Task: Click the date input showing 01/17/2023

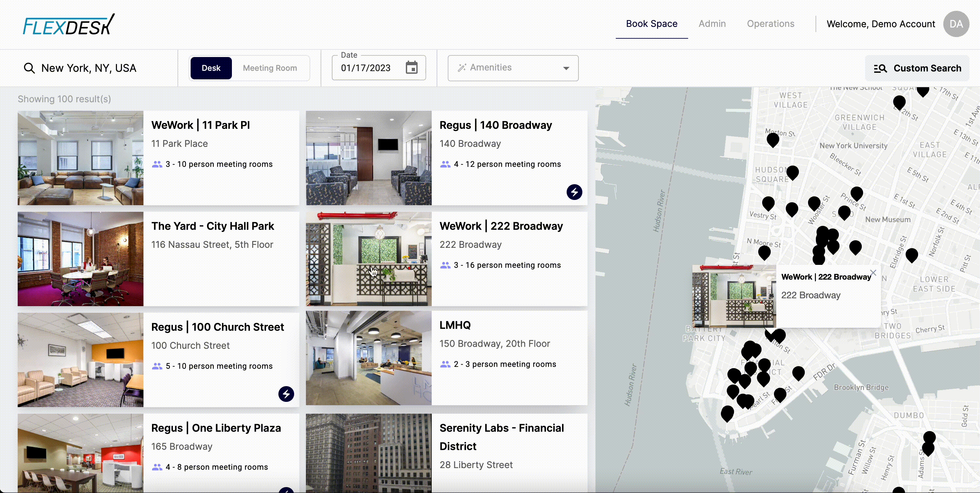Action: tap(366, 68)
